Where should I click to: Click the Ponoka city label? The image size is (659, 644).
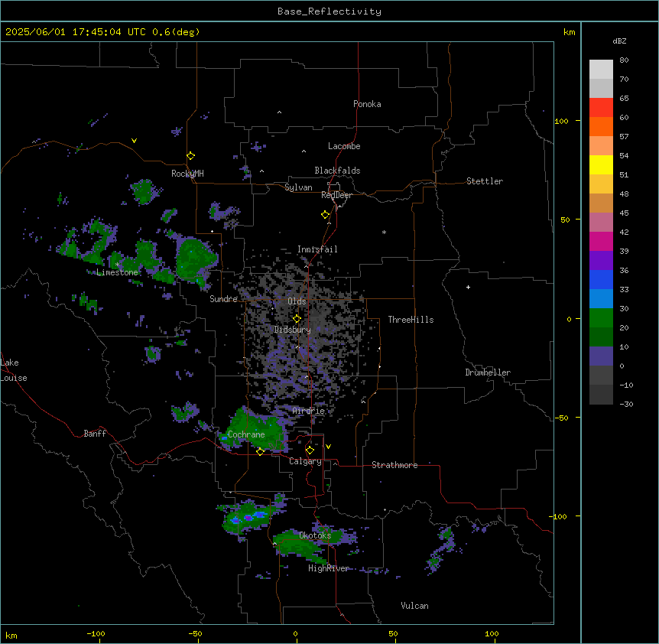coord(367,104)
